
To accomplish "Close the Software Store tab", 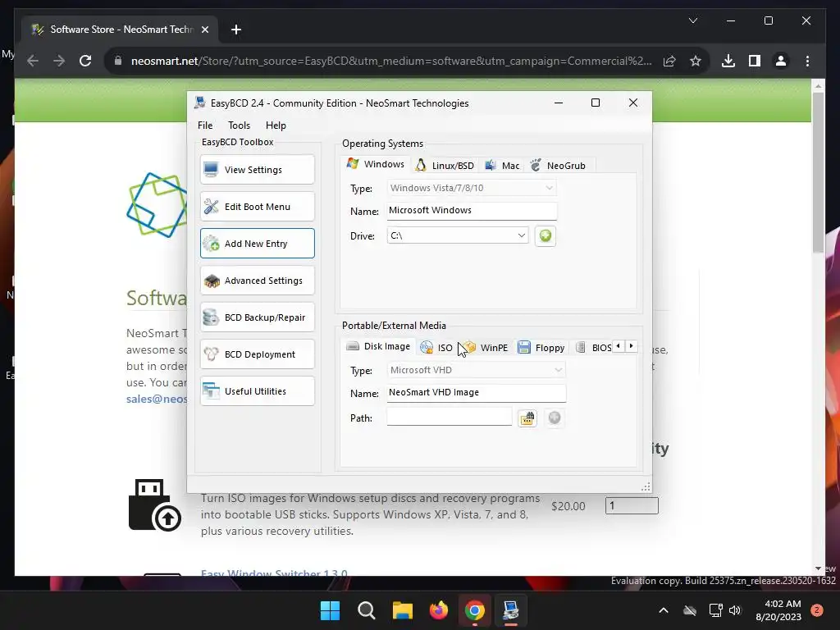I will 204,30.
